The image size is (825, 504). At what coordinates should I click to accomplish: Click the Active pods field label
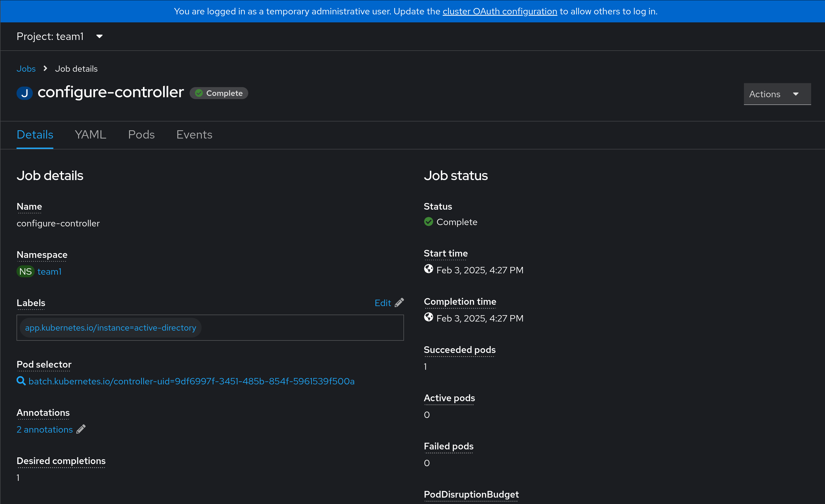(x=449, y=398)
